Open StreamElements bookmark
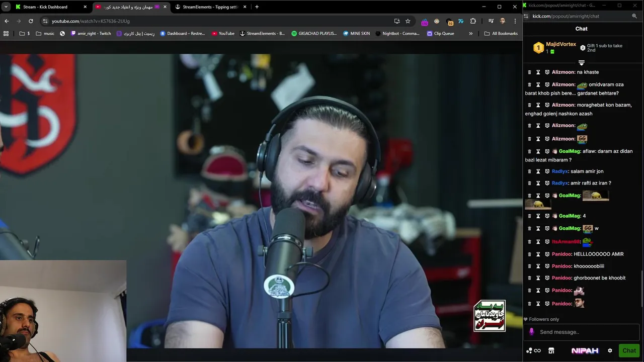 (x=262, y=34)
